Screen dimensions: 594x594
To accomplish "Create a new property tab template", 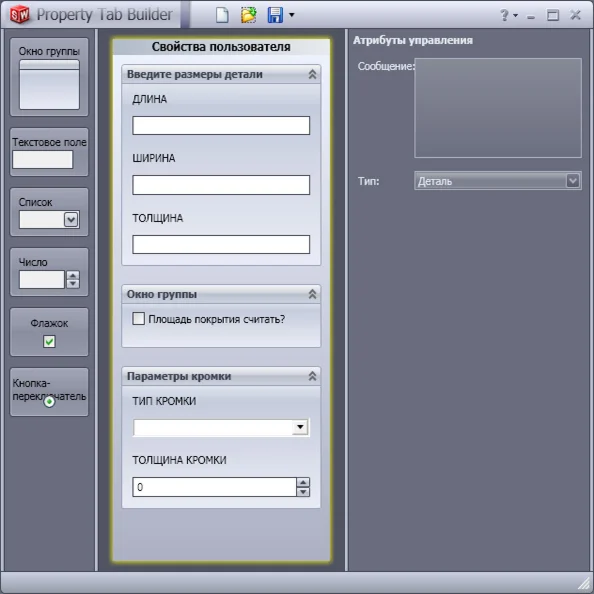I will (x=222, y=15).
